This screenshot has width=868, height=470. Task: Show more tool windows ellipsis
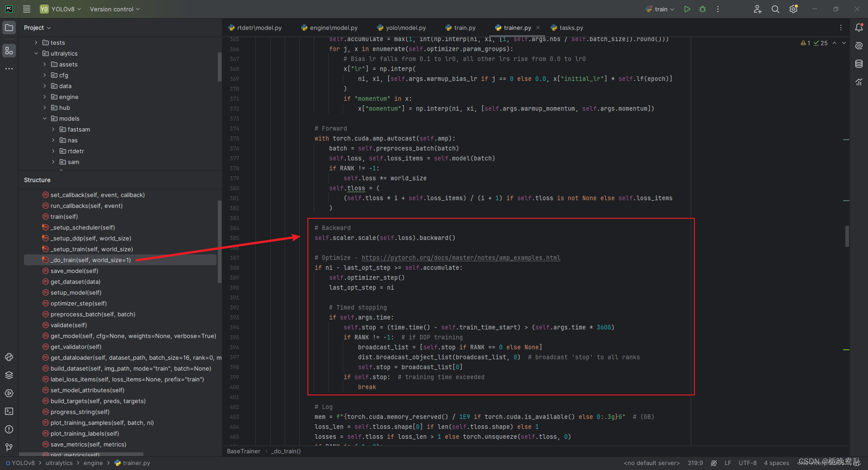[x=9, y=69]
